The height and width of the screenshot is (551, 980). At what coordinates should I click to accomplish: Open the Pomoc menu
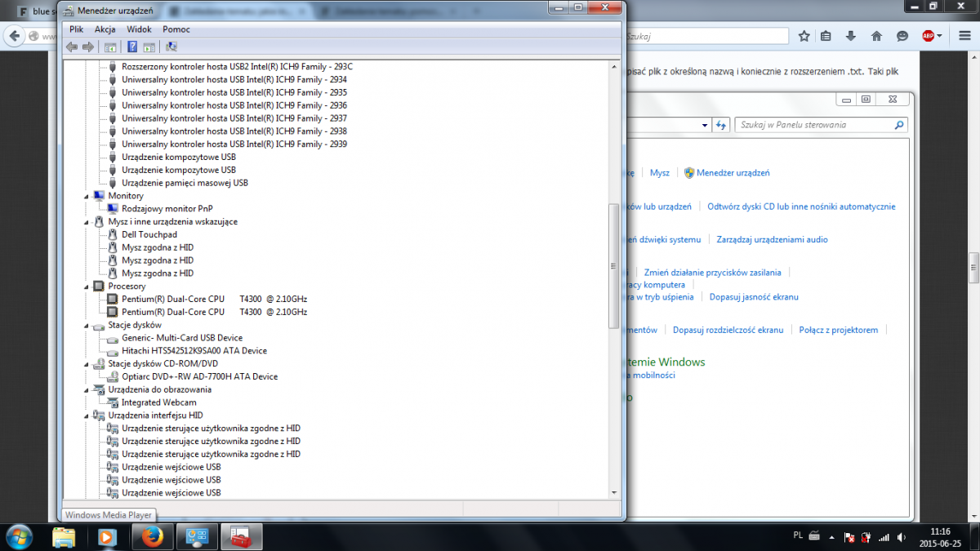click(x=176, y=29)
